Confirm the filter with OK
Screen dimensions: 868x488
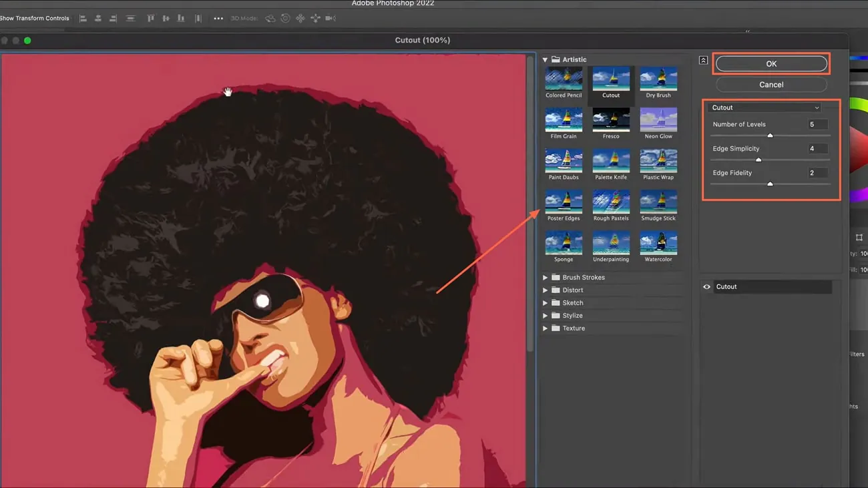(x=771, y=64)
